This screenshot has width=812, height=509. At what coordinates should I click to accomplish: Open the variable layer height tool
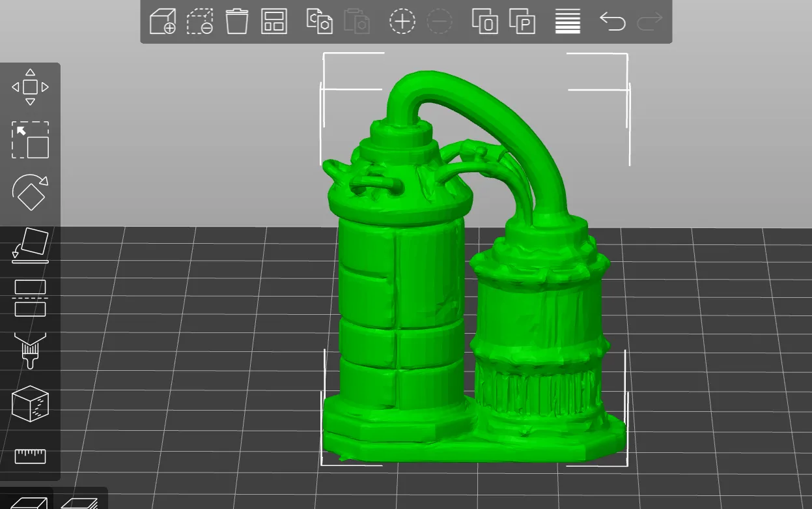coord(567,21)
